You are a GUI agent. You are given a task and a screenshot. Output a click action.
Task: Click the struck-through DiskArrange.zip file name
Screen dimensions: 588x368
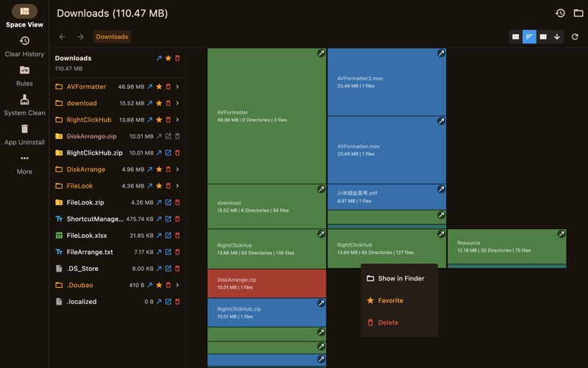pyautogui.click(x=91, y=136)
